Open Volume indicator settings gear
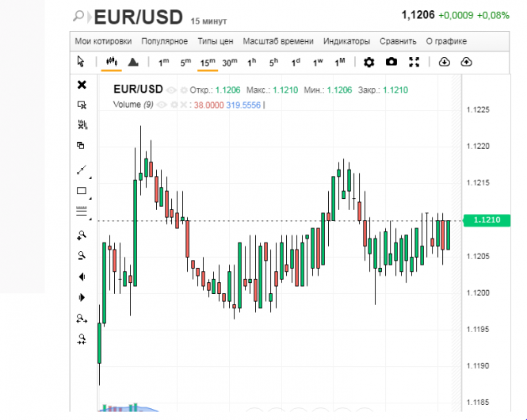The height and width of the screenshot is (420, 527). tap(174, 105)
